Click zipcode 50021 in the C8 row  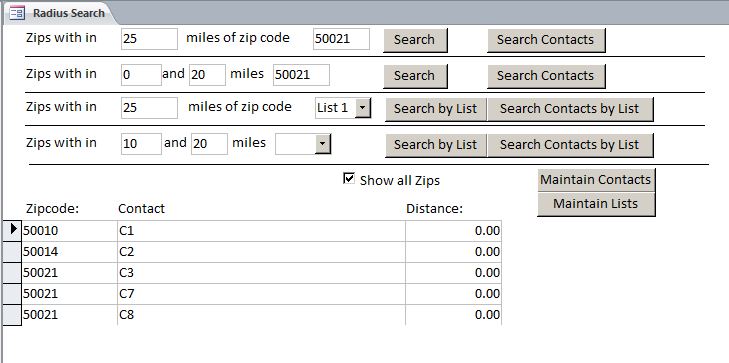point(69,315)
